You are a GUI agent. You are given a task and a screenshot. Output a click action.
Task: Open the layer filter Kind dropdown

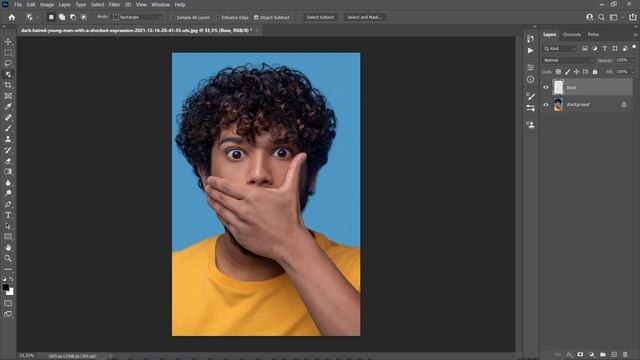tap(560, 49)
